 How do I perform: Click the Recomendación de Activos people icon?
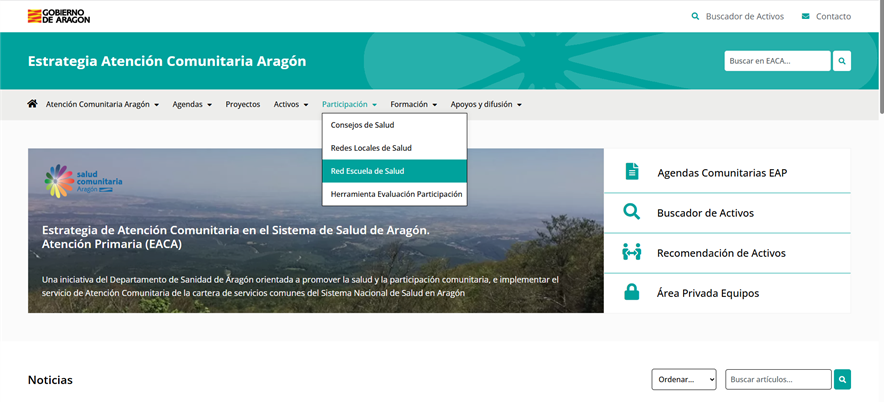coord(631,252)
